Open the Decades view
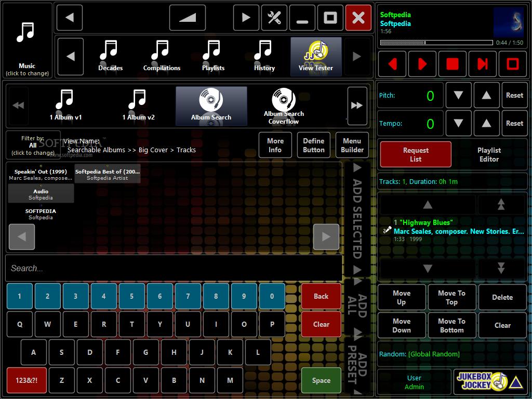This screenshot has height=399, width=532. [110, 56]
